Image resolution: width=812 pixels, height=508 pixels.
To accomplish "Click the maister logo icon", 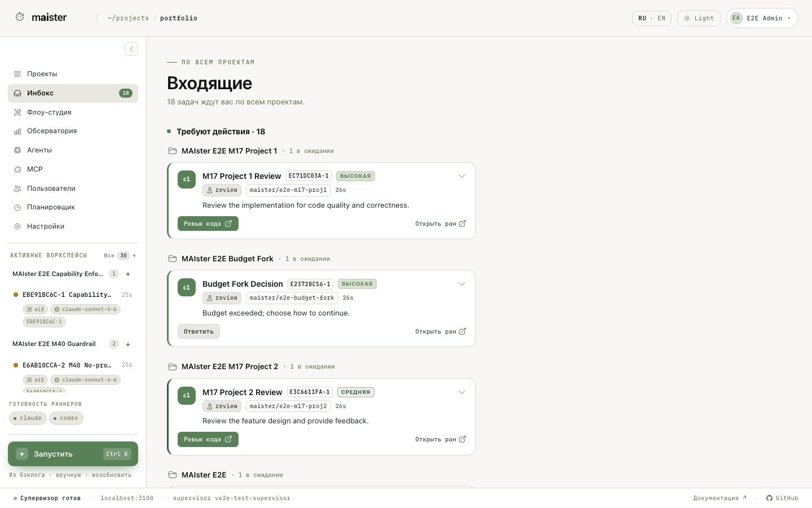I will (20, 17).
